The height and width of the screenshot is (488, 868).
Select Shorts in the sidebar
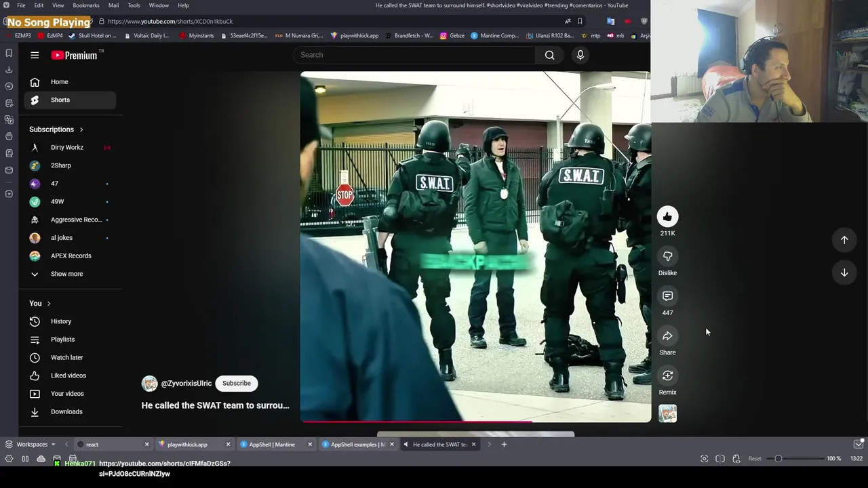pyautogui.click(x=71, y=100)
